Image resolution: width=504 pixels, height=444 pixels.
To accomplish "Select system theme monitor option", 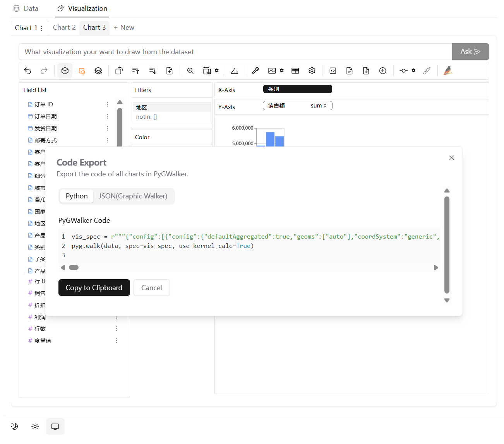I will 55,426.
